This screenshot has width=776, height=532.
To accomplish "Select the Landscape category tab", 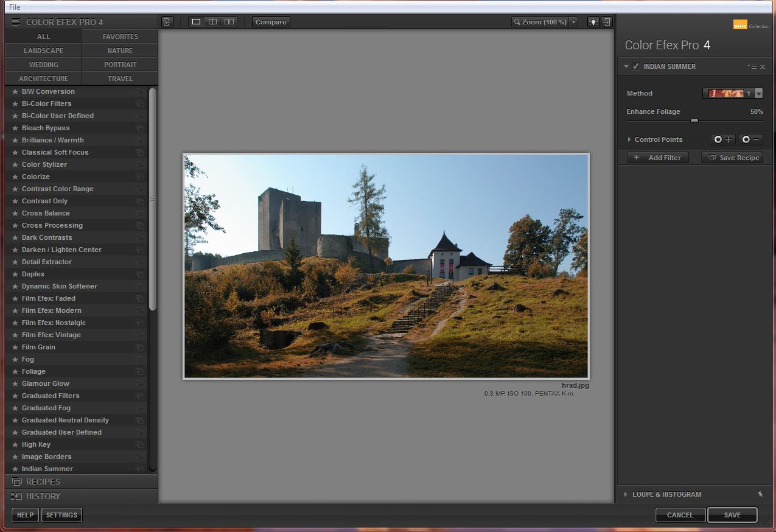I will point(43,51).
